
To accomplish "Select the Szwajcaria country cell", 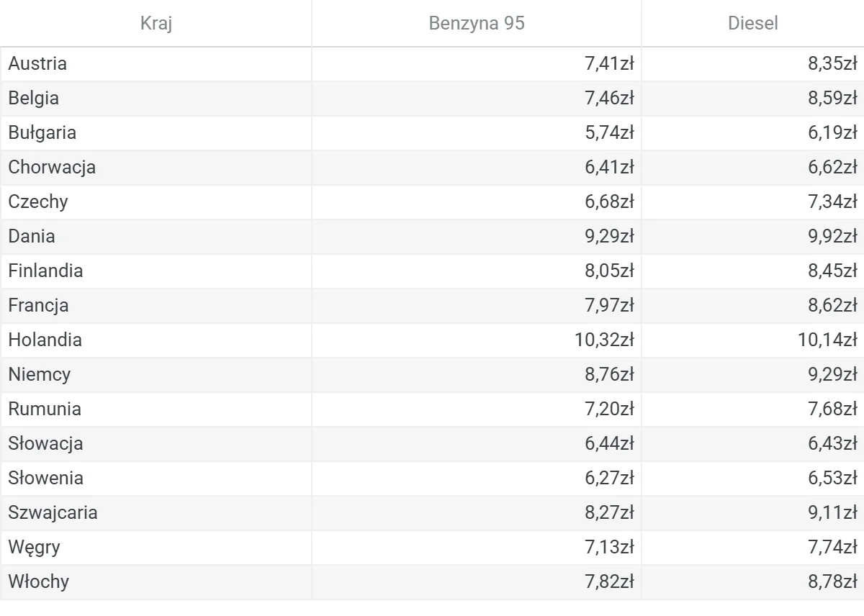I will 156,513.
